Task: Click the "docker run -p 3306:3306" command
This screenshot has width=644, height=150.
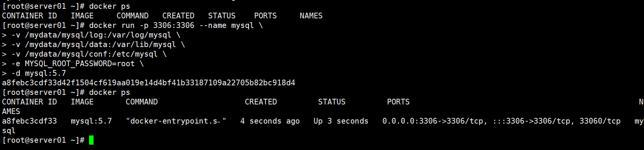Action: coord(142,25)
